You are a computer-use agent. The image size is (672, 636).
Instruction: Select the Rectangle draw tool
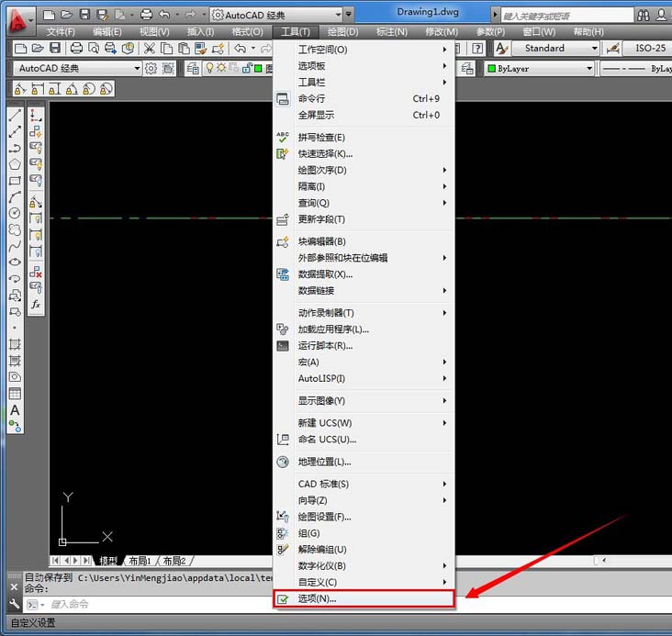click(15, 181)
